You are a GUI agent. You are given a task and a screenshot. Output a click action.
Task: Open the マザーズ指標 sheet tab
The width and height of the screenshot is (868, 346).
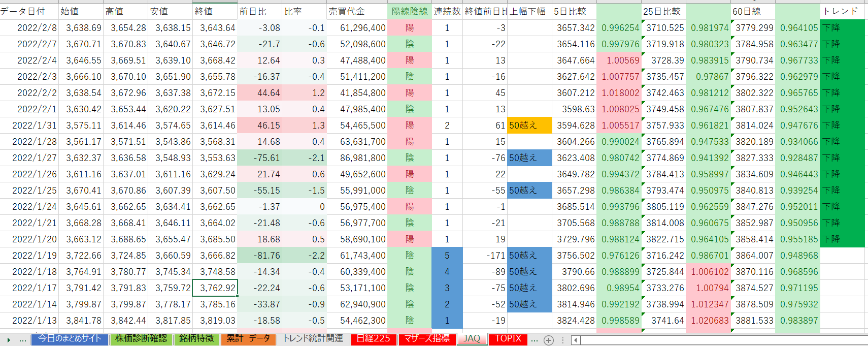[x=427, y=339]
